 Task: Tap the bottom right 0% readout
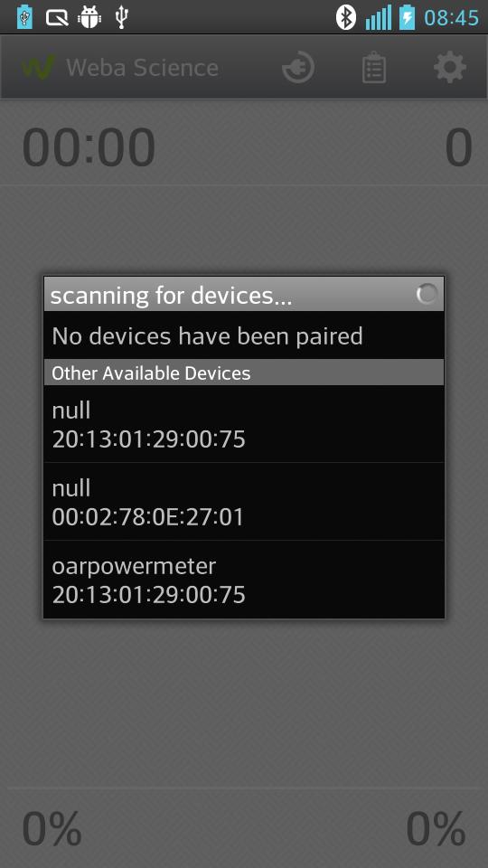click(436, 829)
